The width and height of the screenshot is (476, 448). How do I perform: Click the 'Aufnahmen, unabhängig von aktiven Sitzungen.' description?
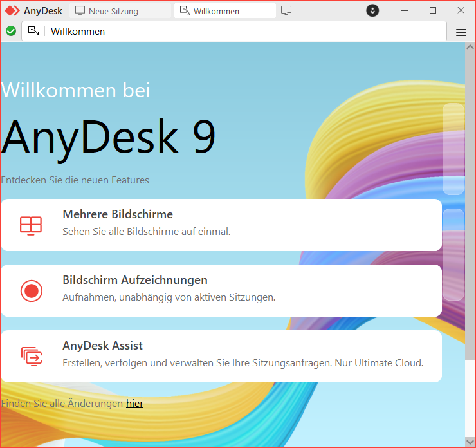point(169,297)
